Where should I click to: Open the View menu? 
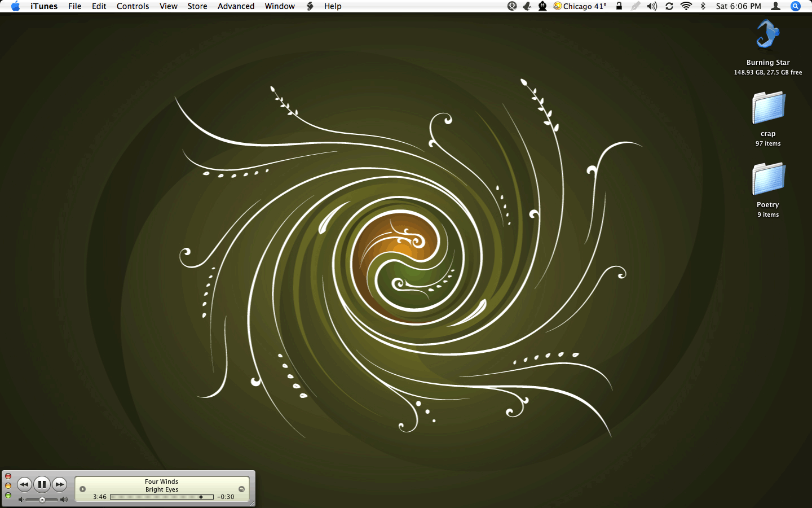(169, 6)
